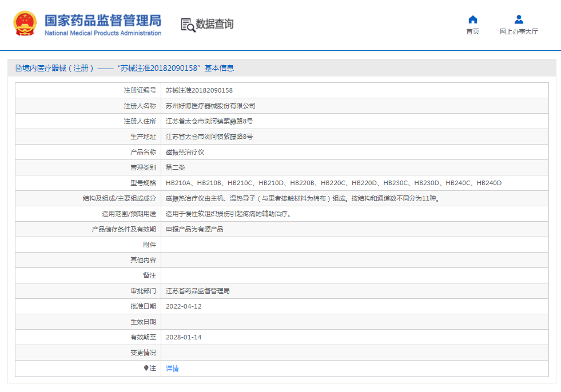Image resolution: width=561 pixels, height=392 pixels.
Task: Open the 首页 navigation label
Action: point(472,32)
